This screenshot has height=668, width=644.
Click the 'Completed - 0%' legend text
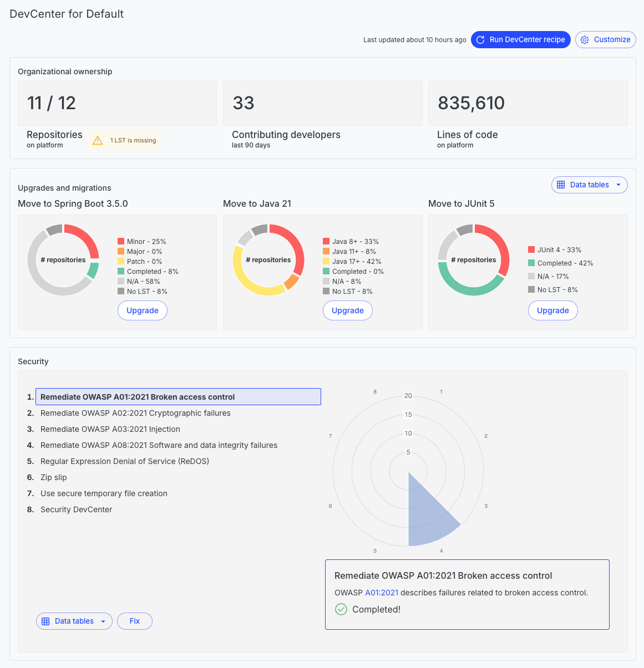click(358, 272)
